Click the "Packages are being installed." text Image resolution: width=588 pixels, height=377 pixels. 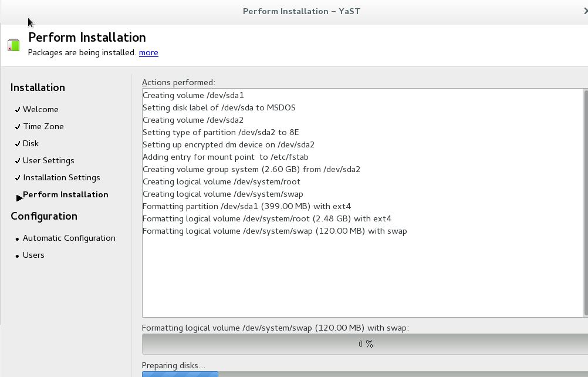pyautogui.click(x=82, y=52)
